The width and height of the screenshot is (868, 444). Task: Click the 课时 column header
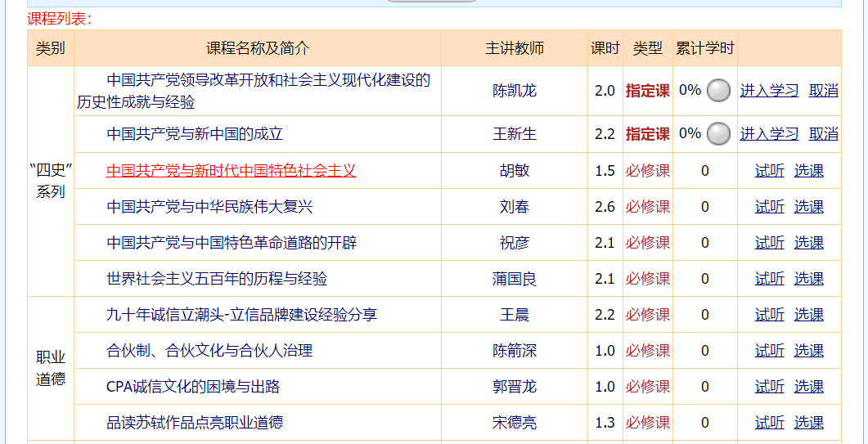605,48
